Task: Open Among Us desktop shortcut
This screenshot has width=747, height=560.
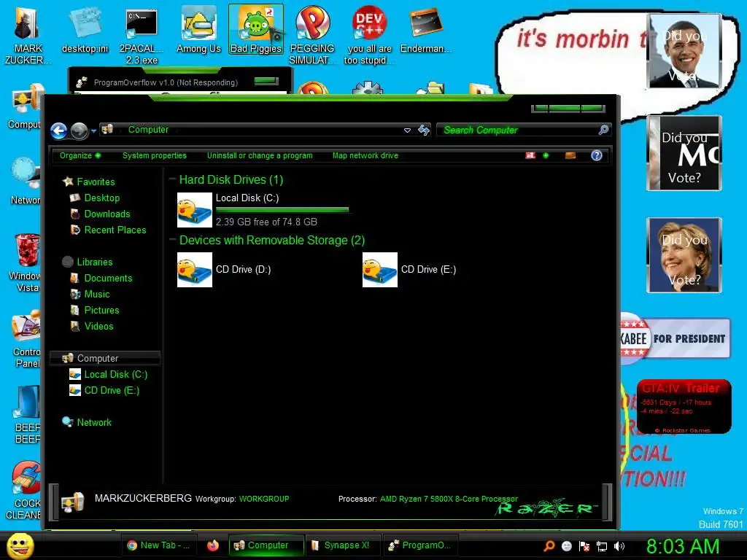Action: [198, 30]
